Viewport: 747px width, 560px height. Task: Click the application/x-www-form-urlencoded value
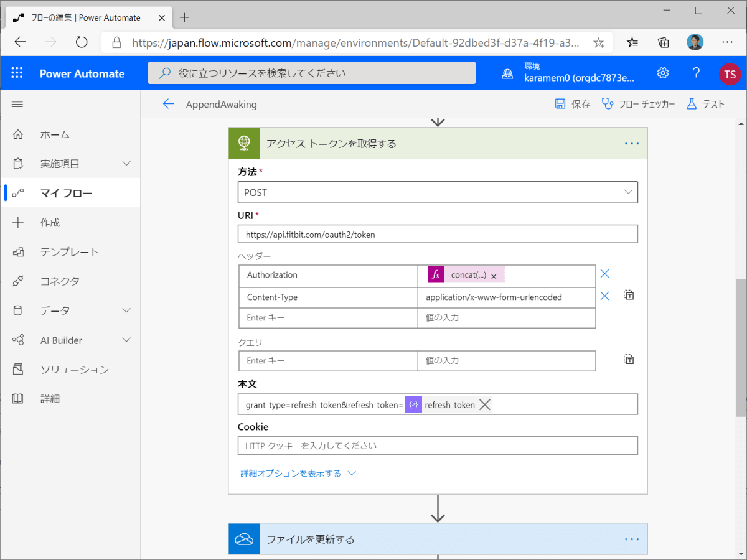(494, 297)
